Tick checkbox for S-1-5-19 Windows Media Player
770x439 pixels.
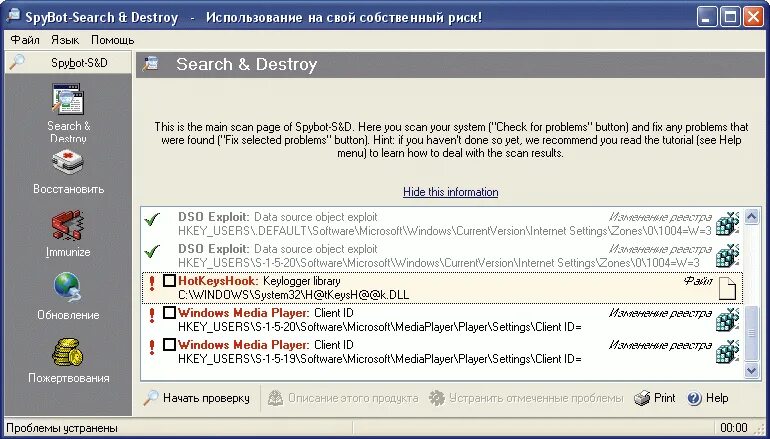(x=169, y=345)
